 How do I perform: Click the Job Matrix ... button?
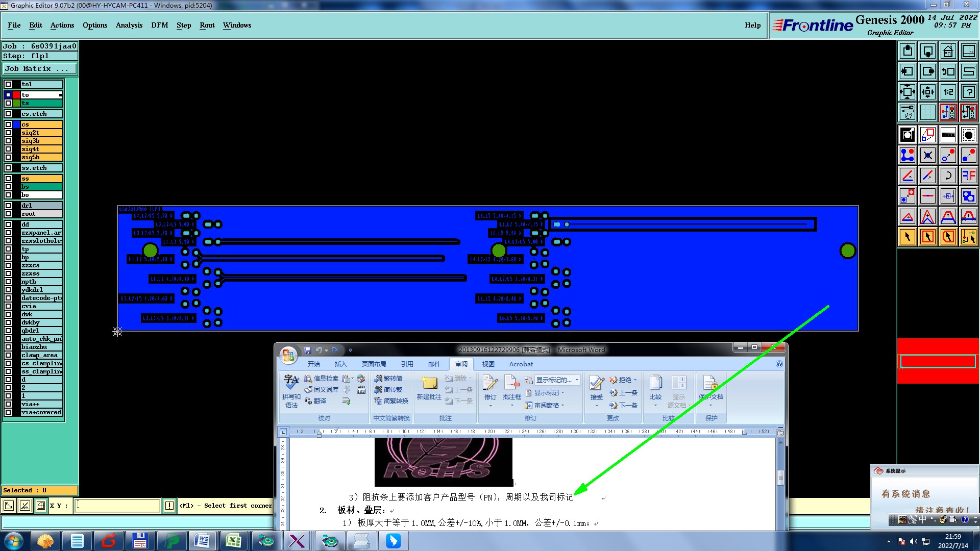[x=40, y=68]
